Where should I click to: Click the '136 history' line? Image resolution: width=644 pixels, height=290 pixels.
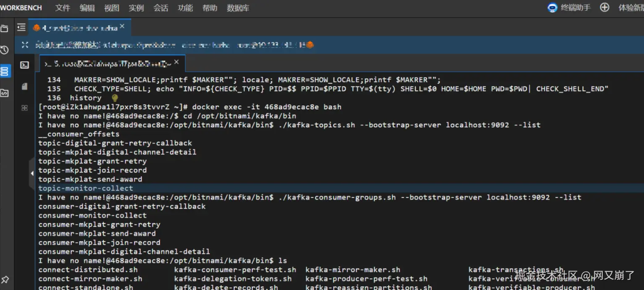74,98
